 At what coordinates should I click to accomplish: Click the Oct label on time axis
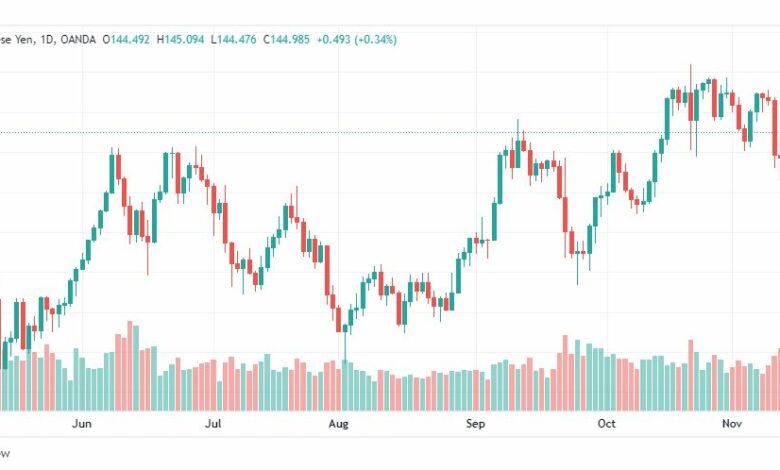pos(606,424)
